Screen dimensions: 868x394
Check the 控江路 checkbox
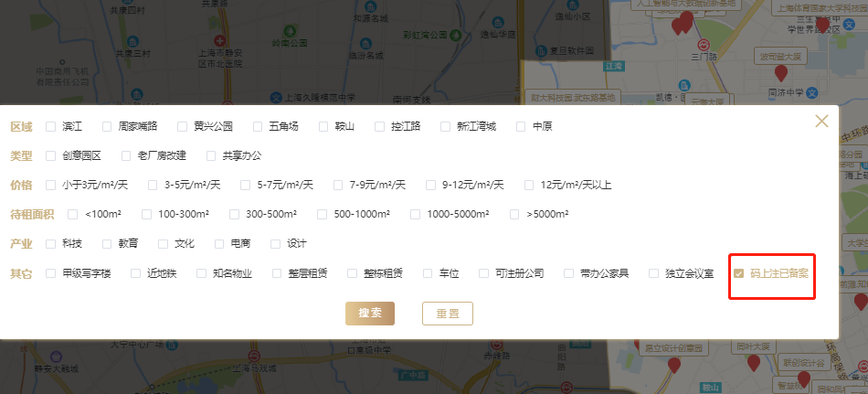[x=379, y=126]
